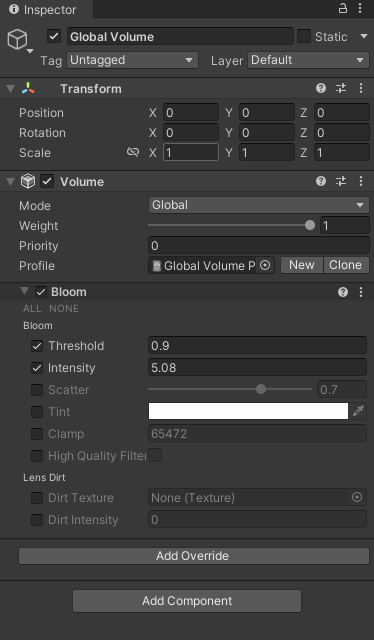374x640 pixels.
Task: Pick Tint color with eyedropper
Action: click(x=358, y=411)
